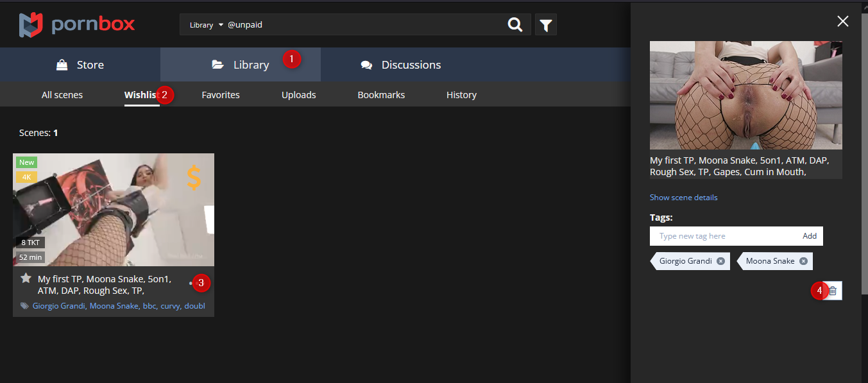The width and height of the screenshot is (868, 383).
Task: Remove the Giorgio Grandi tag
Action: (x=720, y=261)
